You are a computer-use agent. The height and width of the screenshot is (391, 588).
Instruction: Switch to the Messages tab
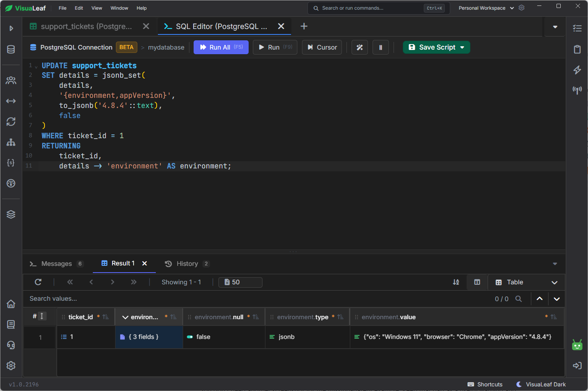pyautogui.click(x=56, y=264)
